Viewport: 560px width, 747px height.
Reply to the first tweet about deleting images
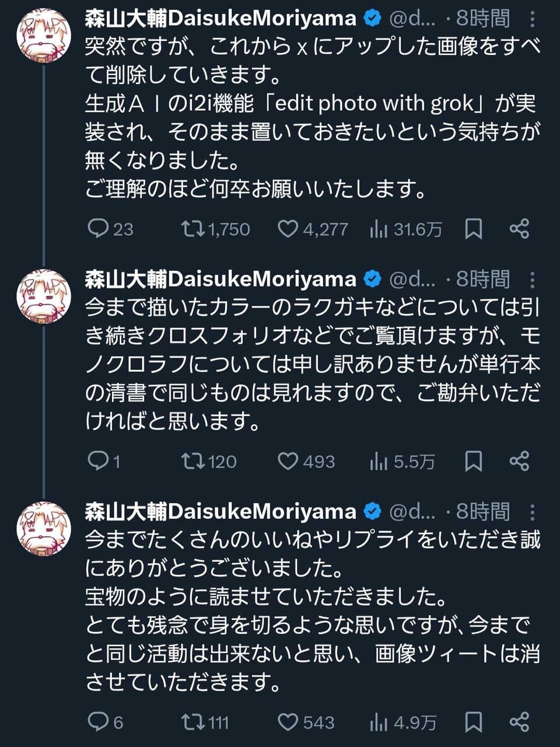(98, 228)
